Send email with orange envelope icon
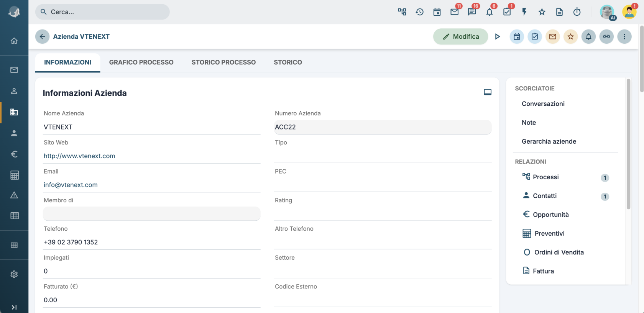Screen dimensions: 644x313 [553, 36]
